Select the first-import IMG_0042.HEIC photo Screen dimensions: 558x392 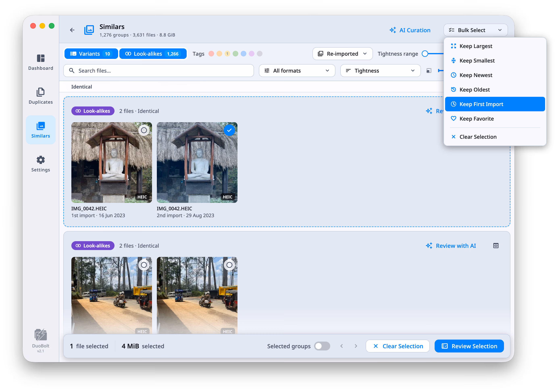[x=144, y=130]
